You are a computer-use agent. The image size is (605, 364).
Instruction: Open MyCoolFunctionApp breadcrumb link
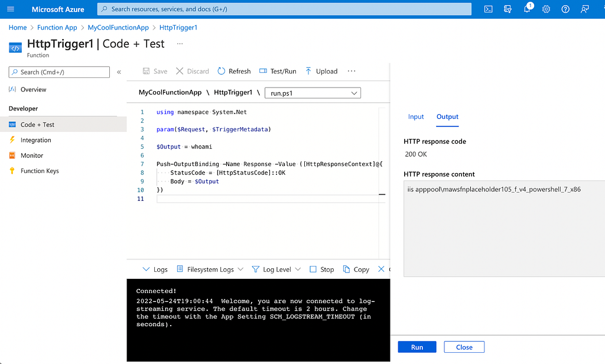point(118,27)
